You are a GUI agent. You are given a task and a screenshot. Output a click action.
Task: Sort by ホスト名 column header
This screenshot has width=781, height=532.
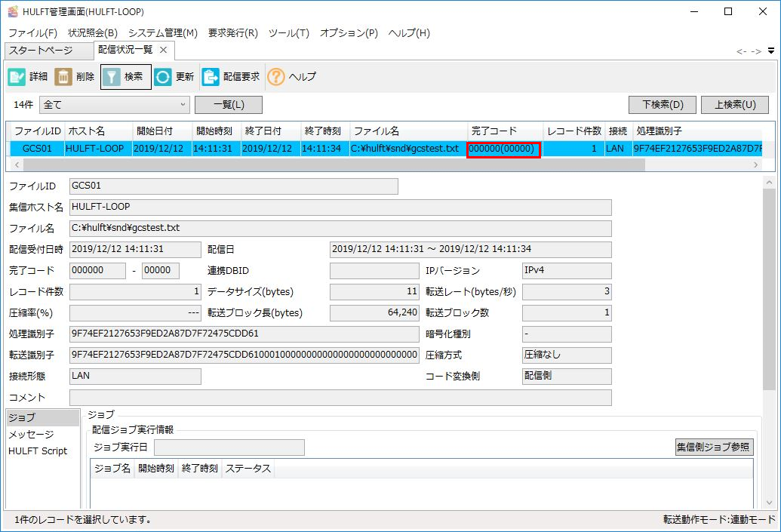click(99, 131)
